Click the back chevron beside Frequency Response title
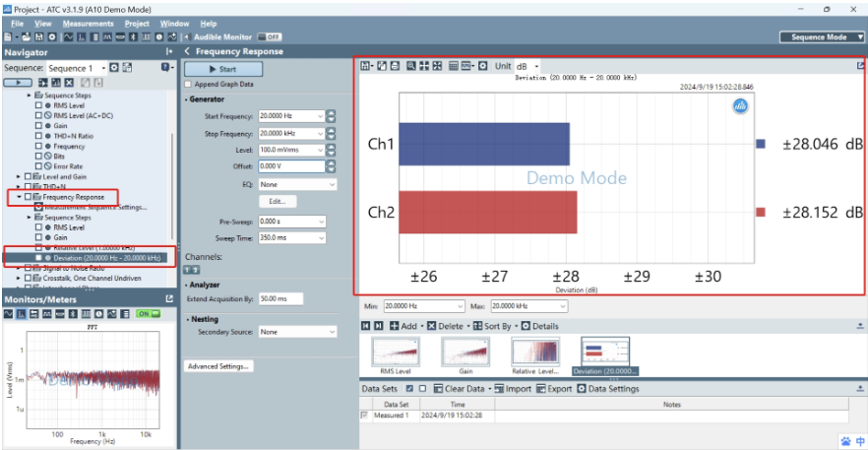Image resolution: width=868 pixels, height=450 pixels. click(x=187, y=51)
